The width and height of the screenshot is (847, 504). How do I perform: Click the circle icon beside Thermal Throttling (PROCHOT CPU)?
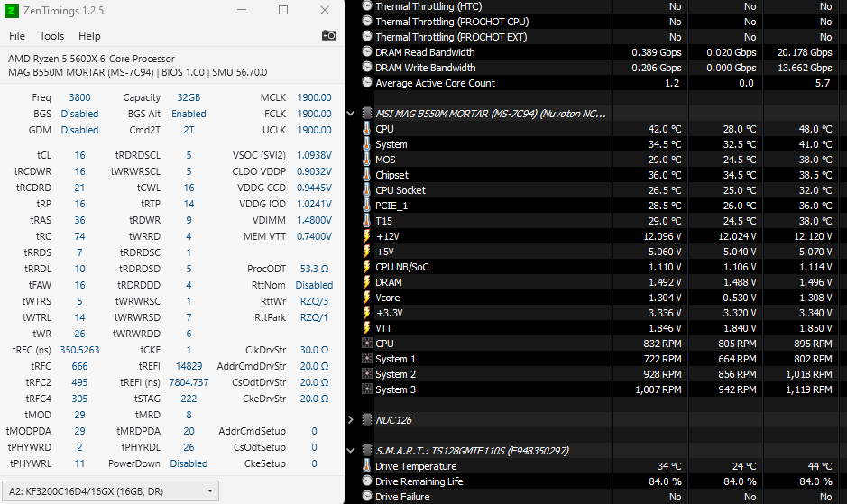tap(367, 21)
